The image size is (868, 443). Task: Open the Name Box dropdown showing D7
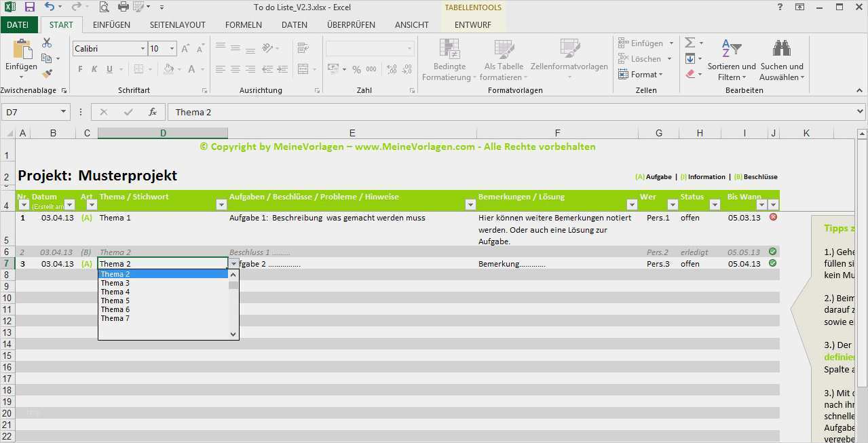(64, 112)
